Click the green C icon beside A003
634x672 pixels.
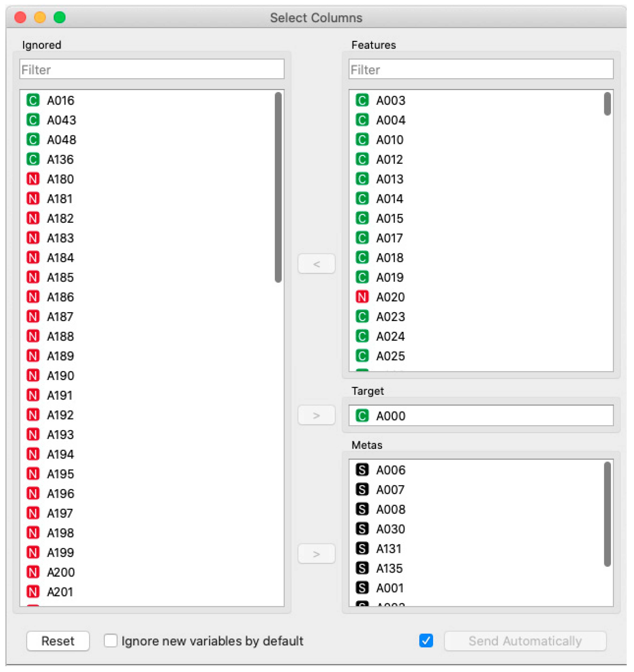[362, 100]
